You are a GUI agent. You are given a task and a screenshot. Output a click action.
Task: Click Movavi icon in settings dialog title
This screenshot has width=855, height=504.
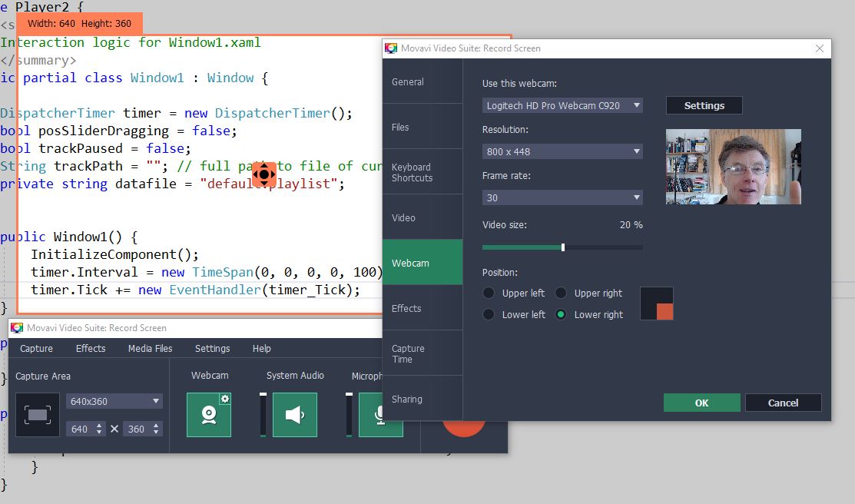[391, 48]
